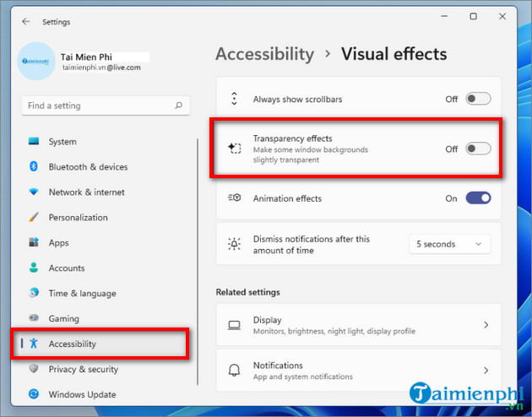
Task: Click the System monitor icon in sidebar
Action: click(34, 142)
